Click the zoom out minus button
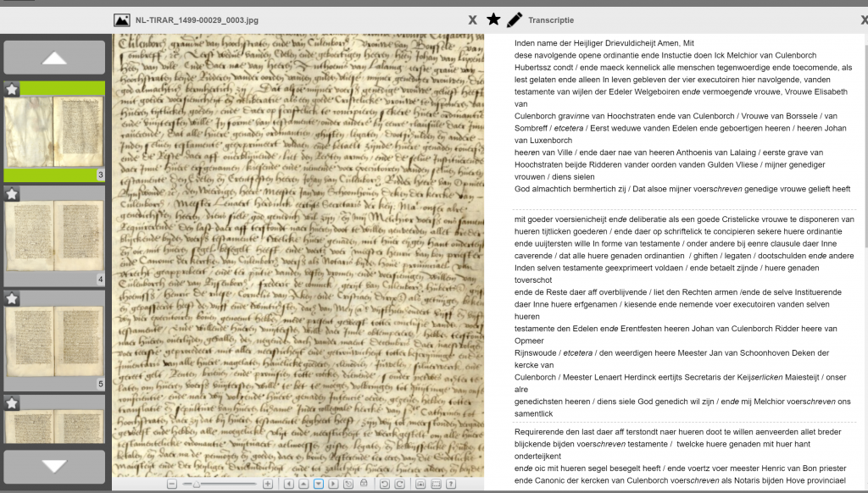The height and width of the screenshot is (493, 868). point(172,484)
